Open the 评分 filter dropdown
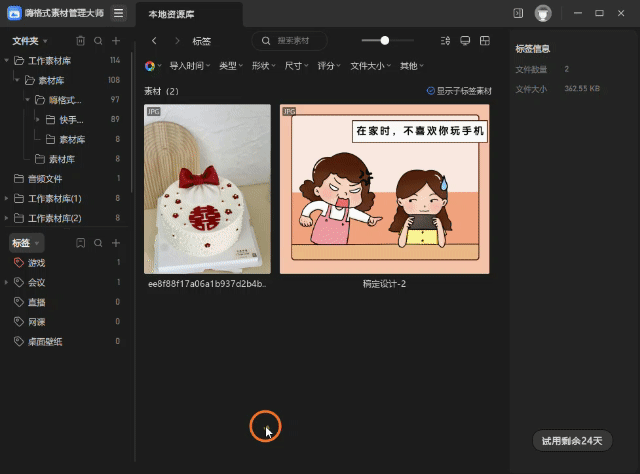Viewport: 640px width, 474px height. pos(329,66)
